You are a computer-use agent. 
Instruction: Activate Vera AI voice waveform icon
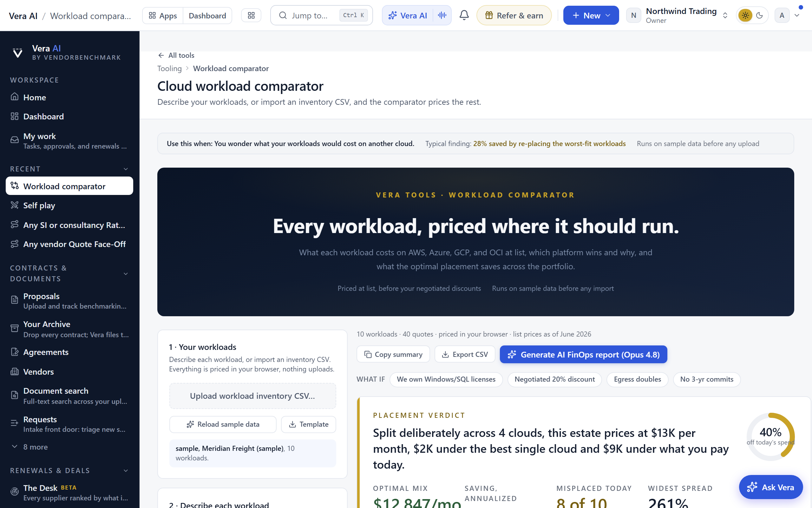[442, 15]
